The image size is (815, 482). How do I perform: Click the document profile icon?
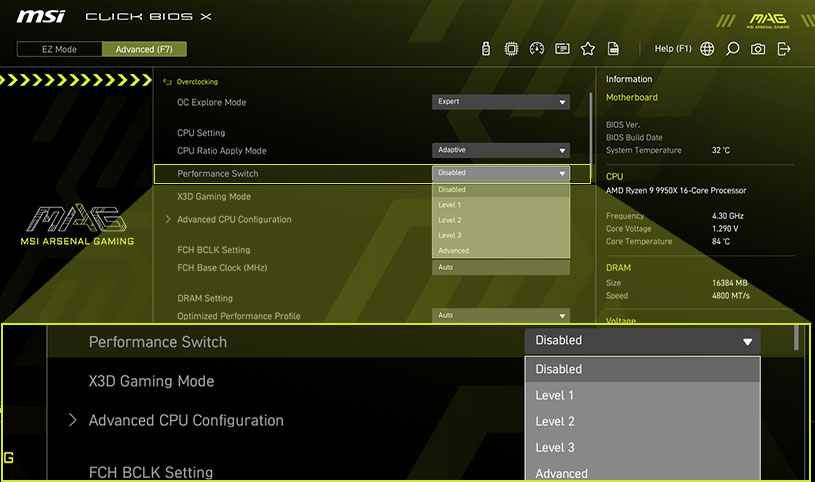click(613, 49)
